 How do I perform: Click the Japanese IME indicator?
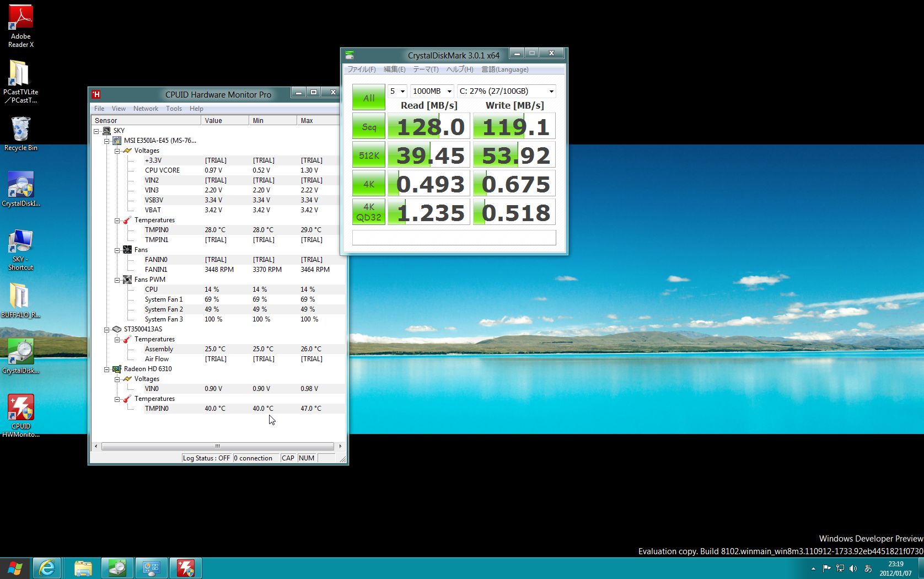(x=868, y=569)
